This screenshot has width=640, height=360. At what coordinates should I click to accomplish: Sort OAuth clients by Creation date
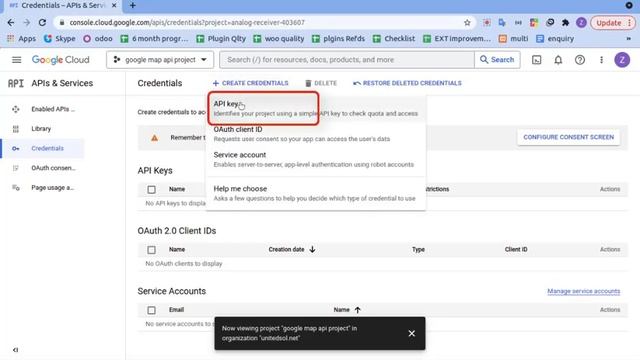click(x=292, y=249)
